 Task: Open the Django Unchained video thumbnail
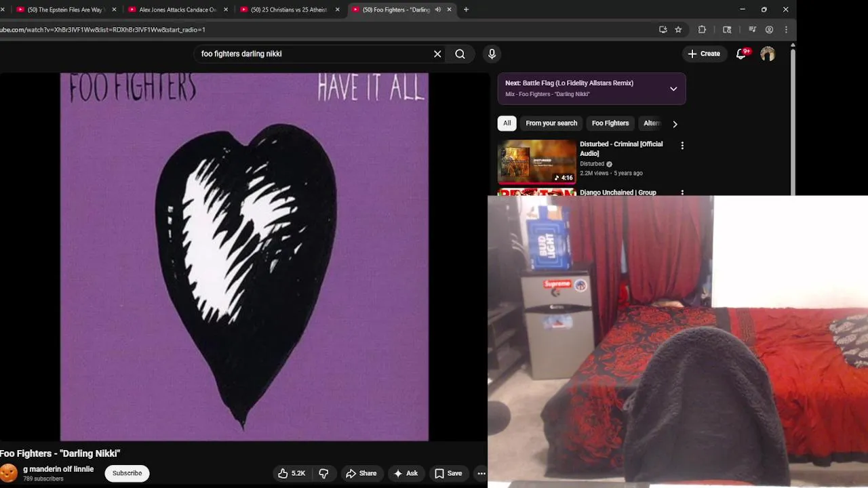537,192
